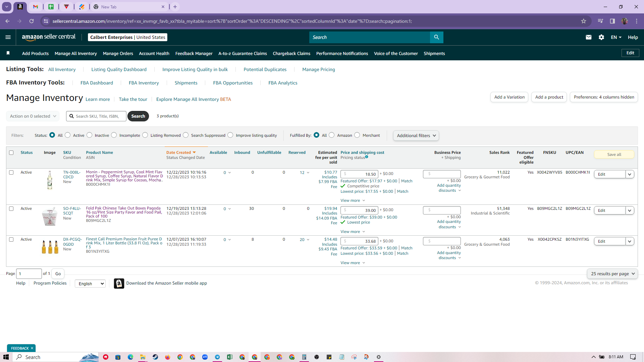Viewport: 644px width, 362px height.
Task: Select Active status filter
Action: [x=68, y=135]
